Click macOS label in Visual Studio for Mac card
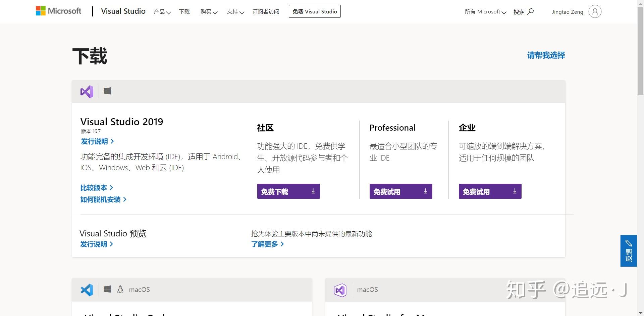This screenshot has width=644, height=316. (368, 289)
